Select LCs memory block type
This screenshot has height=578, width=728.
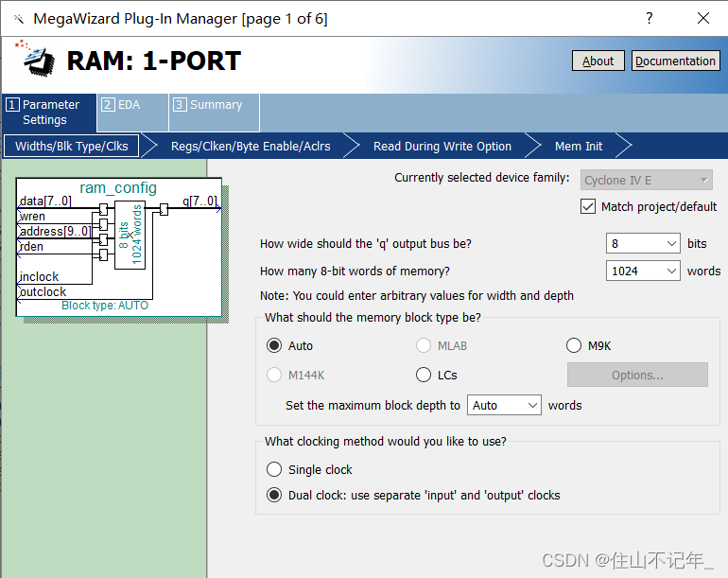point(424,375)
